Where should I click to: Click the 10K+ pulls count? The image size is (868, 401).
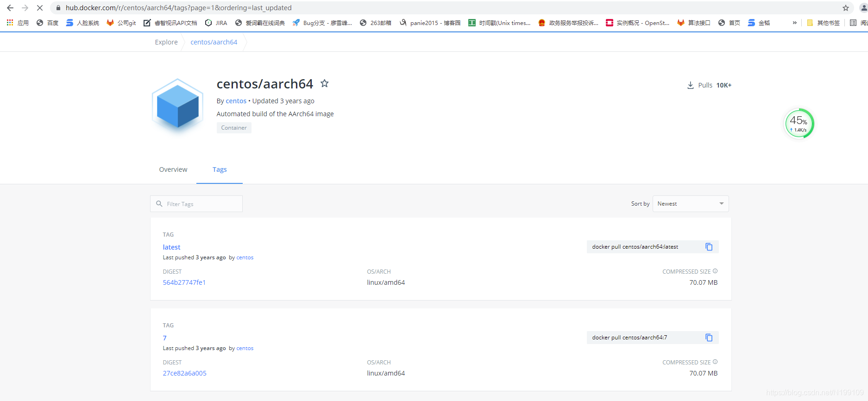click(724, 85)
